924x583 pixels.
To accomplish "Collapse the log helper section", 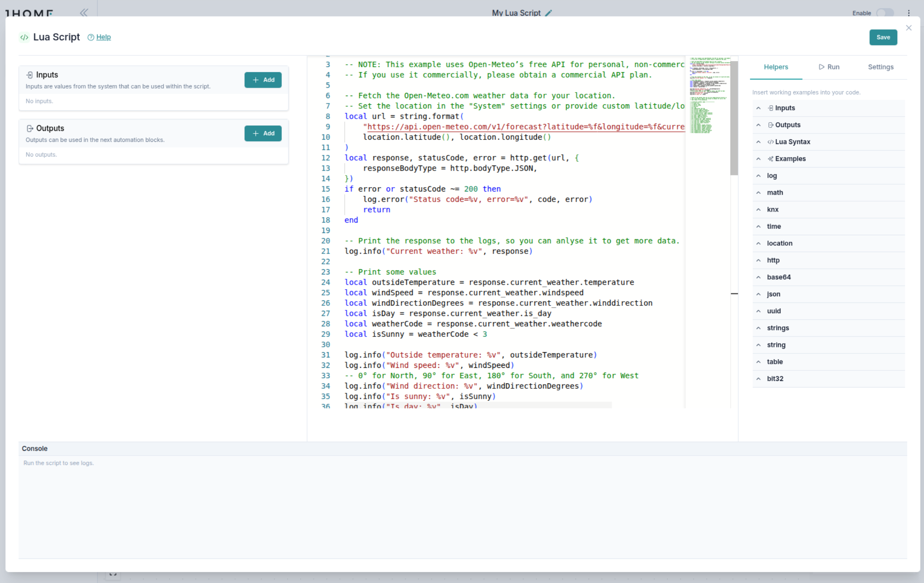I will (x=759, y=175).
